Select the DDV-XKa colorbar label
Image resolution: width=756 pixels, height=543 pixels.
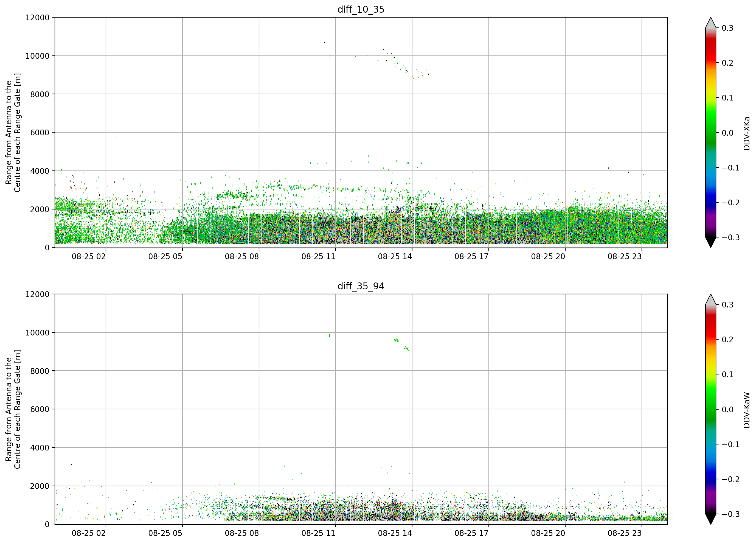tap(747, 133)
